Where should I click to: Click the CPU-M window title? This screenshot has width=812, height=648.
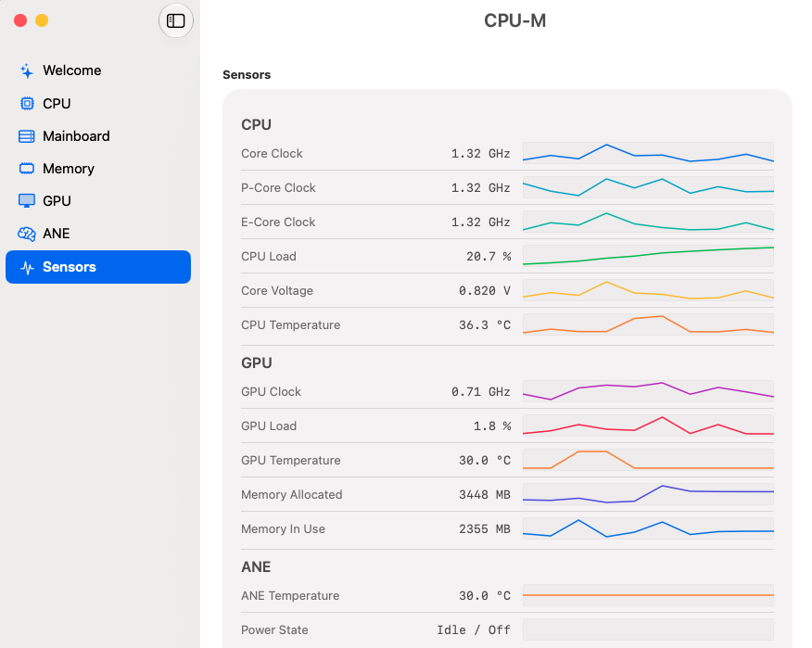point(514,20)
